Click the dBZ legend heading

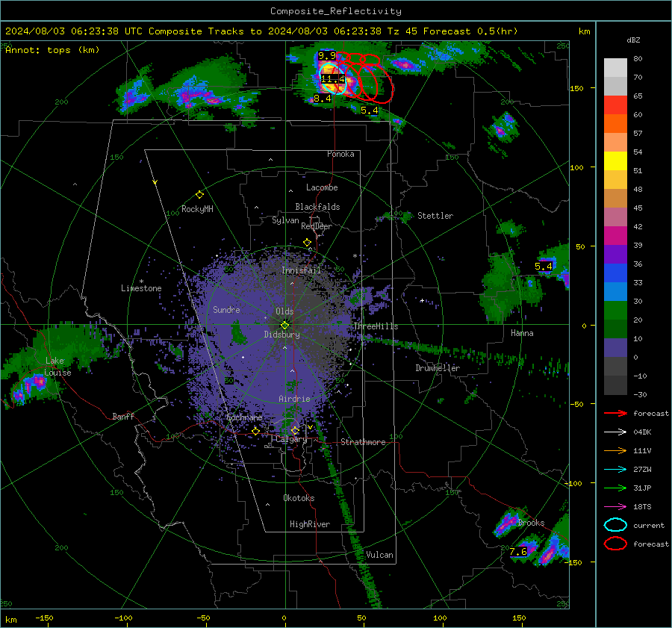tap(633, 40)
